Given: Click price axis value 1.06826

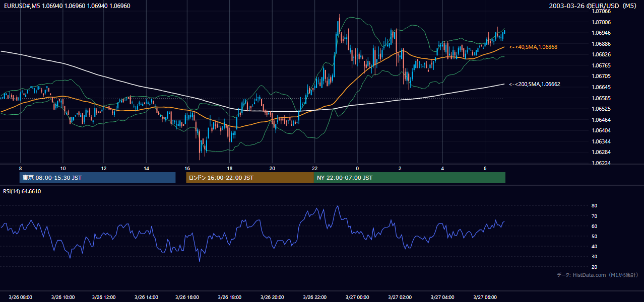Looking at the screenshot, I should 602,55.
